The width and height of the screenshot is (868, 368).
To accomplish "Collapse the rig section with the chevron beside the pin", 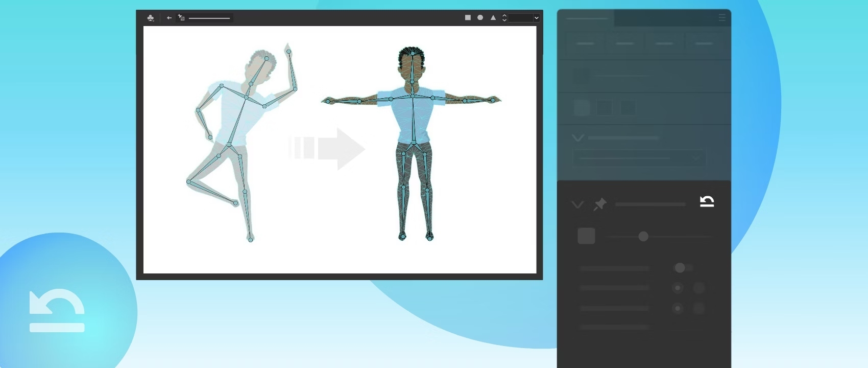I will tap(577, 205).
